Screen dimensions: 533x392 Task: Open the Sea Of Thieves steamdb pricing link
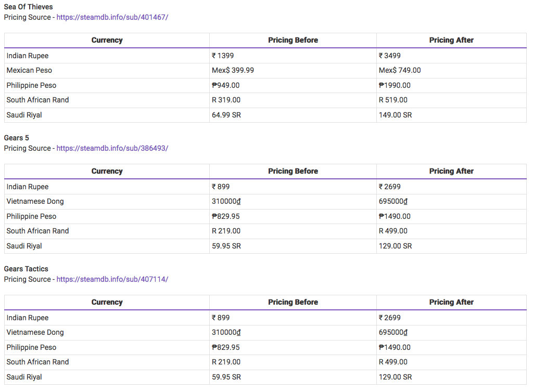112,17
